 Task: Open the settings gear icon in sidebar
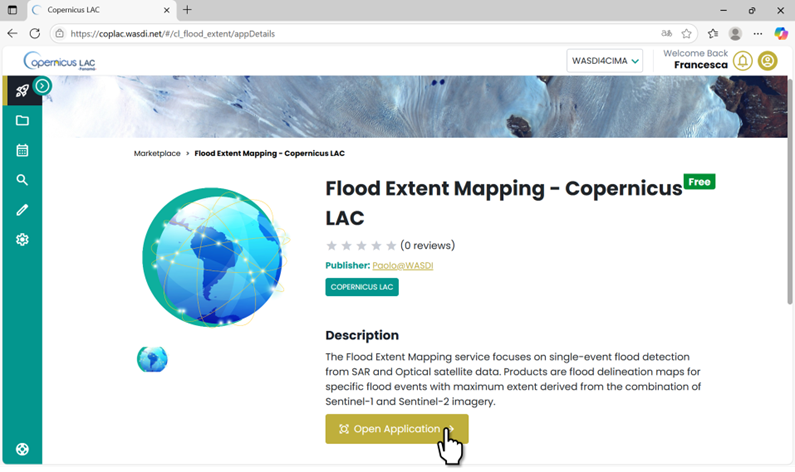22,239
